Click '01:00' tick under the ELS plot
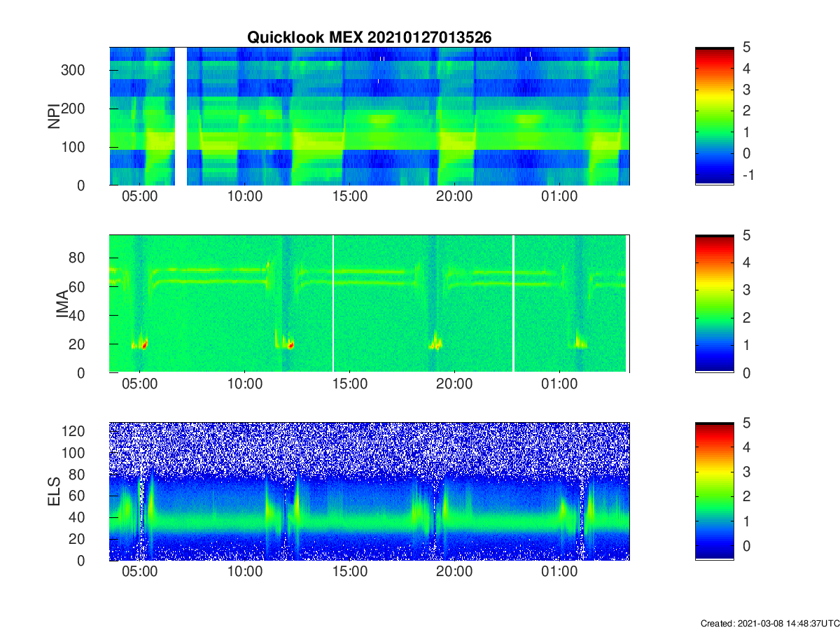The height and width of the screenshot is (630, 840). coord(559,572)
